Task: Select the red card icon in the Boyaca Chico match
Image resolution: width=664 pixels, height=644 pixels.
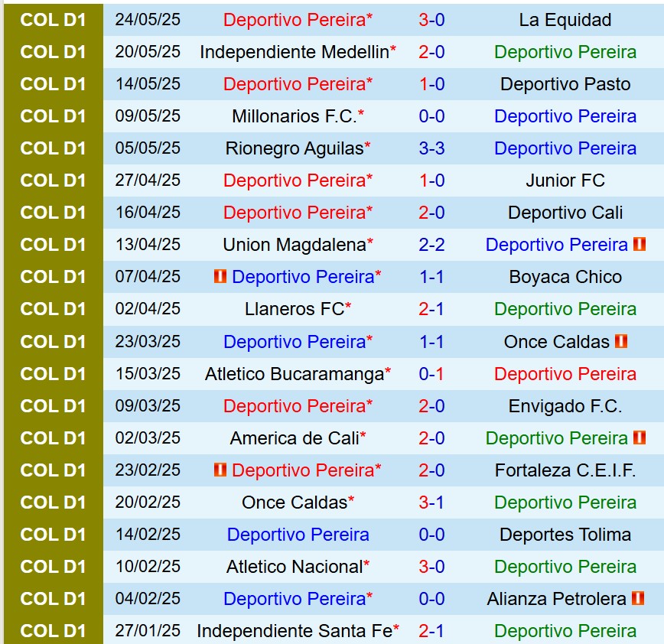Action: [x=220, y=277]
